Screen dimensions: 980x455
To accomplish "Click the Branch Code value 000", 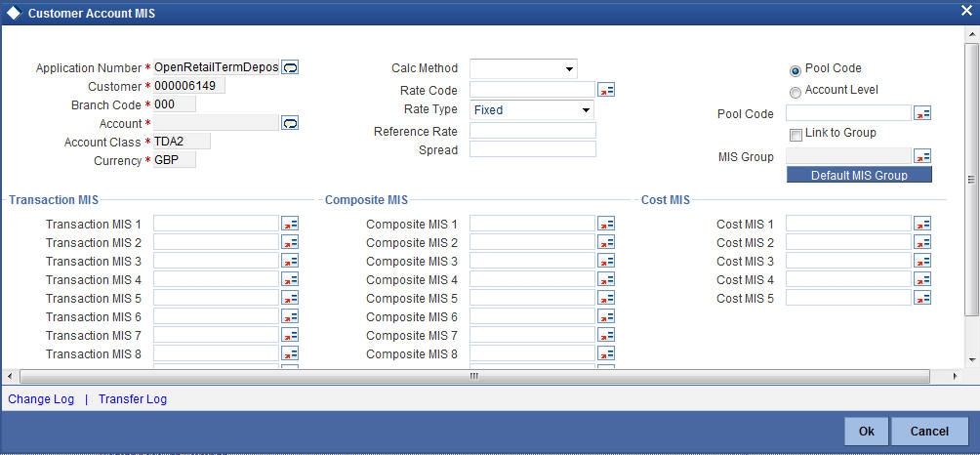I will pyautogui.click(x=175, y=104).
